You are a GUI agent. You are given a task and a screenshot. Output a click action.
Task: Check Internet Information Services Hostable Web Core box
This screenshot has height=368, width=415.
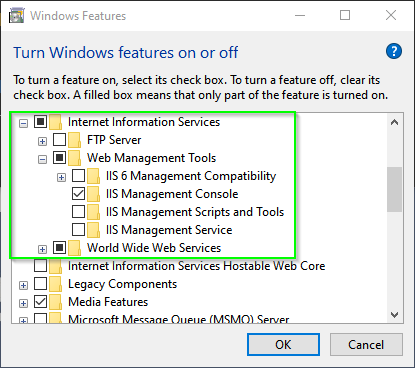point(40,266)
